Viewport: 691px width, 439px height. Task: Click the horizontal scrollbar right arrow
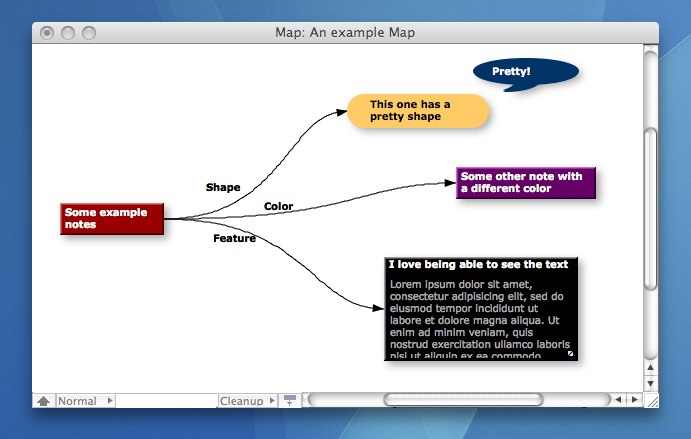(634, 401)
